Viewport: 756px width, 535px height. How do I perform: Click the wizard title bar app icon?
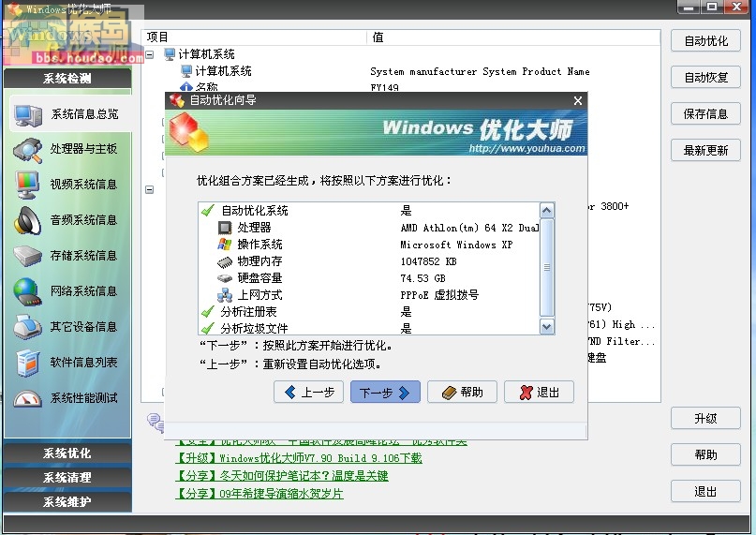(177, 100)
